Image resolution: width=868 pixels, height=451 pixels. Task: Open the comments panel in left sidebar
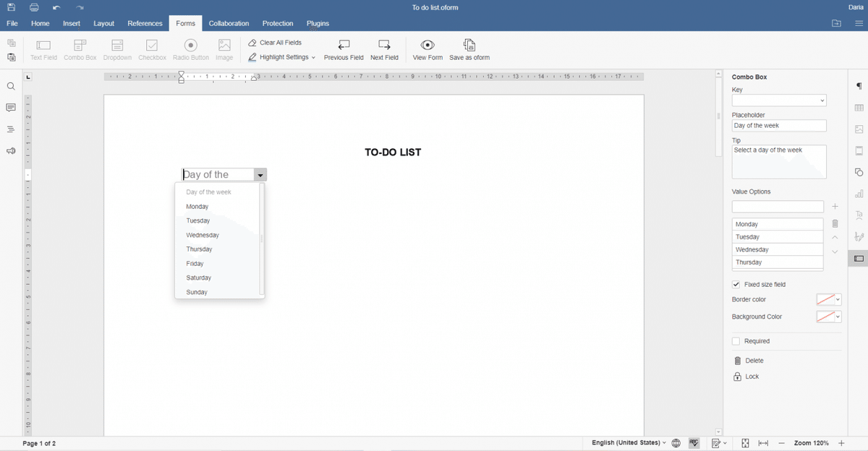(x=11, y=108)
